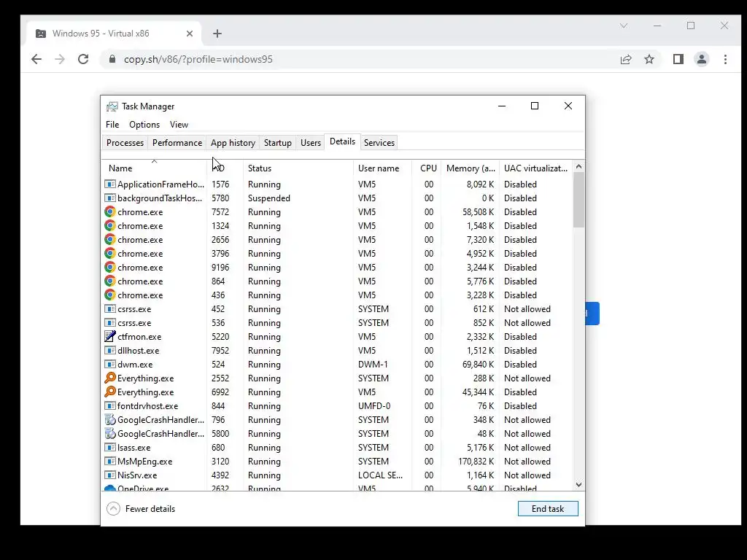Image resolution: width=747 pixels, height=560 pixels.
Task: Open Chrome tab search chevron
Action: [x=624, y=26]
